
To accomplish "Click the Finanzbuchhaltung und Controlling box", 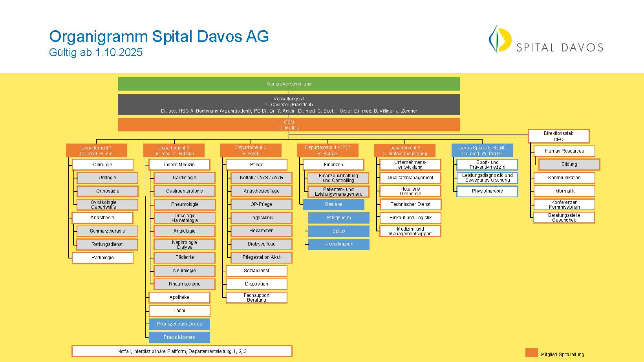I will (338, 178).
